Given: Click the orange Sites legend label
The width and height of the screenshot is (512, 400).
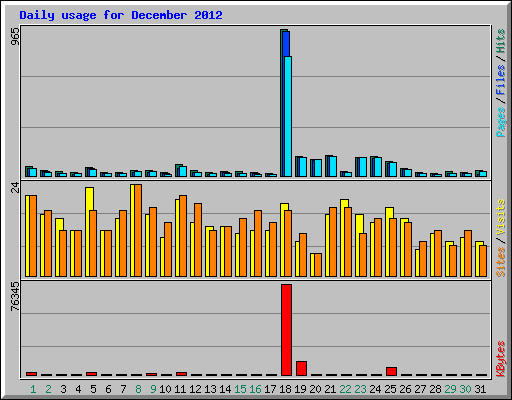Looking at the screenshot, I should point(500,262).
